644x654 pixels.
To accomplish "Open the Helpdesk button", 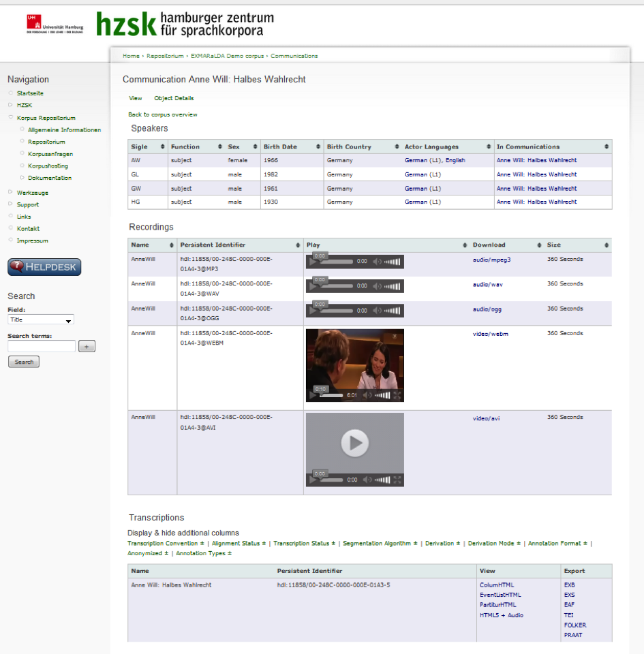I will [x=44, y=267].
